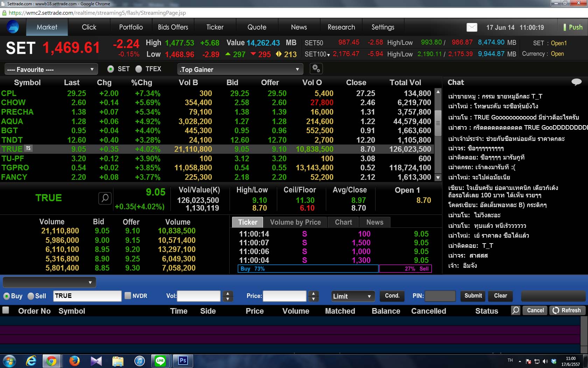The height and width of the screenshot is (368, 588).
Task: Focus the Price input field
Action: 285,296
